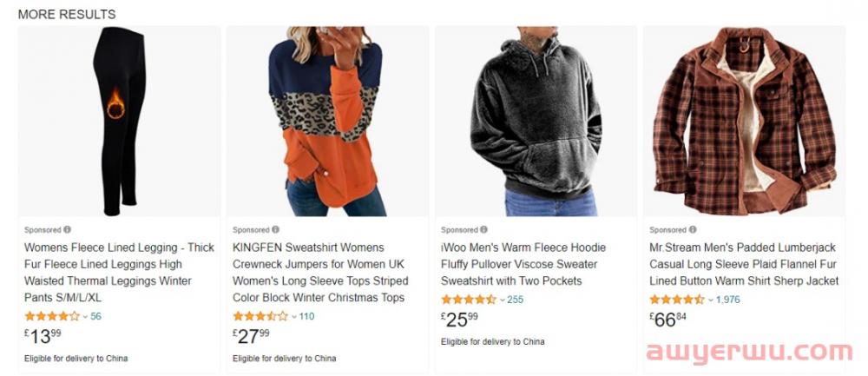
Task: Expand rating breakdown arrow beside 56 reviews
Action: click(x=85, y=317)
